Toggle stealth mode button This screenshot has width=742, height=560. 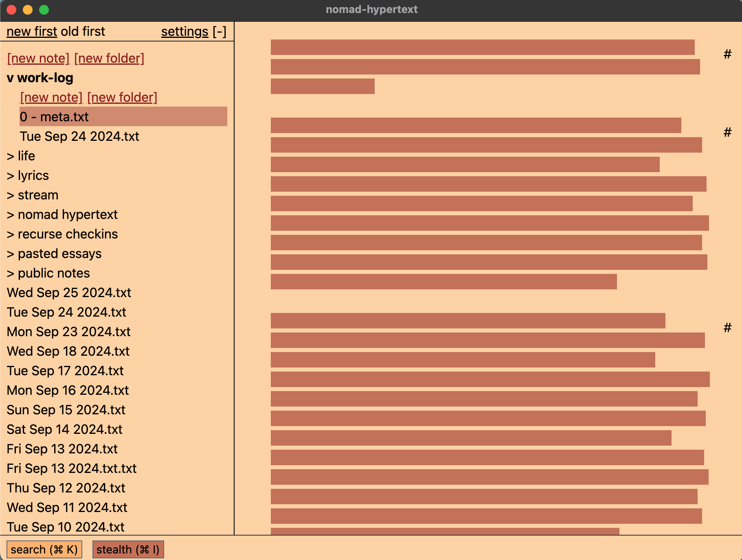tap(128, 549)
